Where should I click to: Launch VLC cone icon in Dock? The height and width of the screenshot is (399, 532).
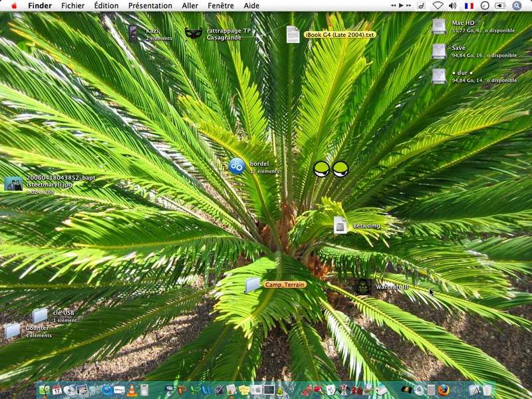[x=132, y=390]
